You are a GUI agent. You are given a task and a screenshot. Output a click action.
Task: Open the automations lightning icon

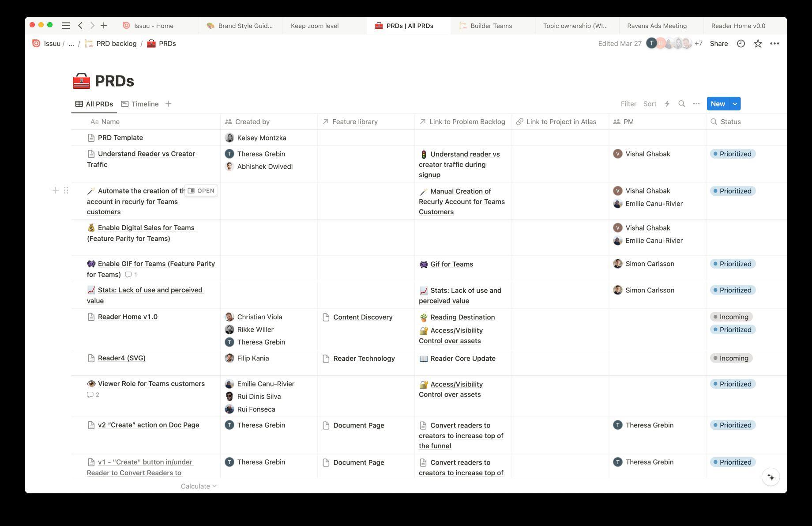coord(667,104)
